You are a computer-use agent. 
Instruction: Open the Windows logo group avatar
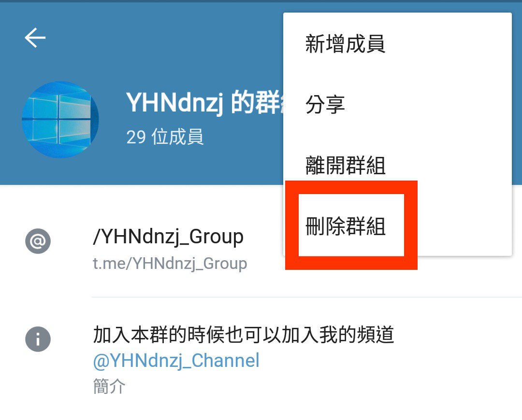60,119
